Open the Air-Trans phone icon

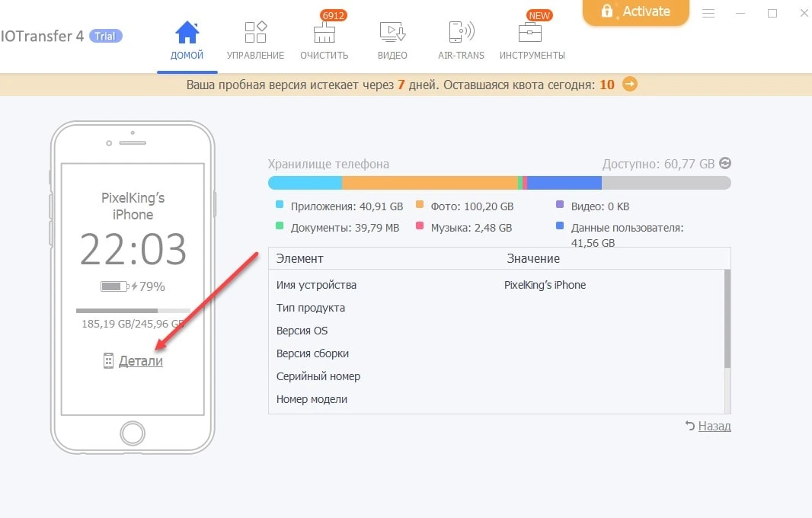(461, 31)
